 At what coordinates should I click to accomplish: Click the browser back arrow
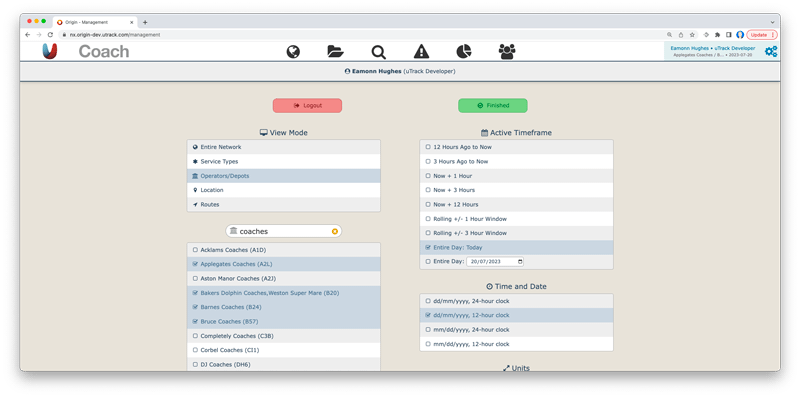pos(28,35)
